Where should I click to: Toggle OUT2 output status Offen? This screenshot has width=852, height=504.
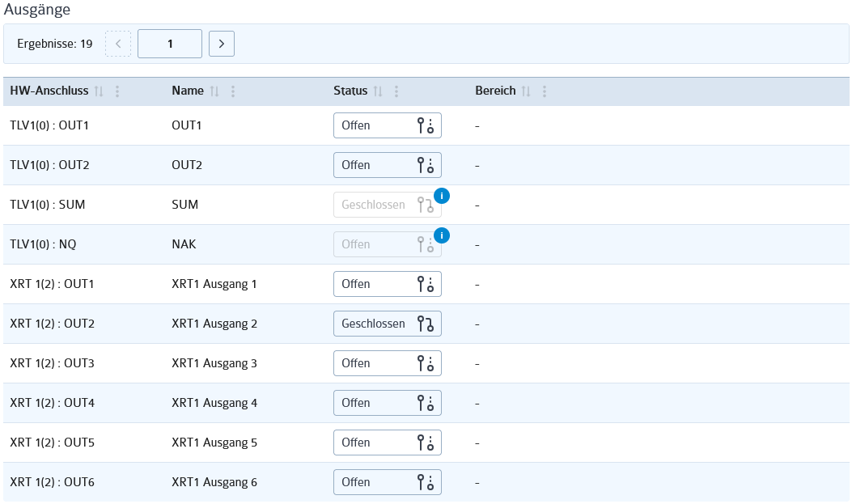pyautogui.click(x=388, y=165)
